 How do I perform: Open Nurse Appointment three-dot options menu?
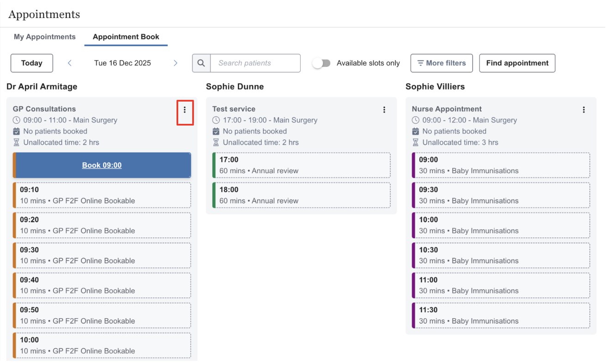(x=584, y=110)
